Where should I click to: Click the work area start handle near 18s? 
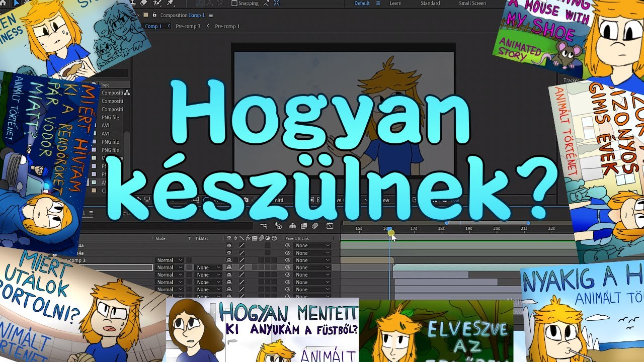click(x=446, y=223)
